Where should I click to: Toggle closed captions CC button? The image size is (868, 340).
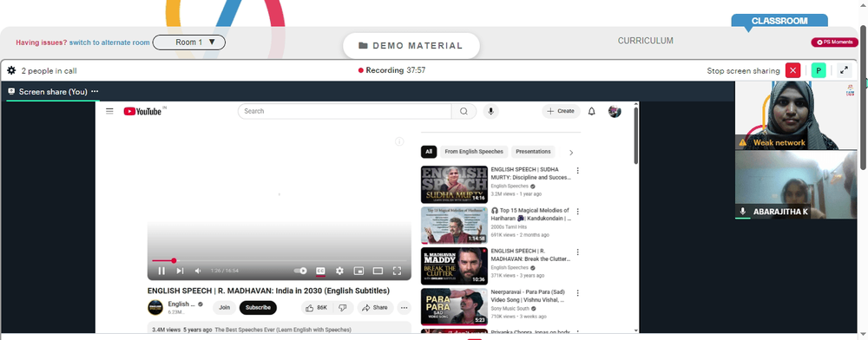pos(320,271)
